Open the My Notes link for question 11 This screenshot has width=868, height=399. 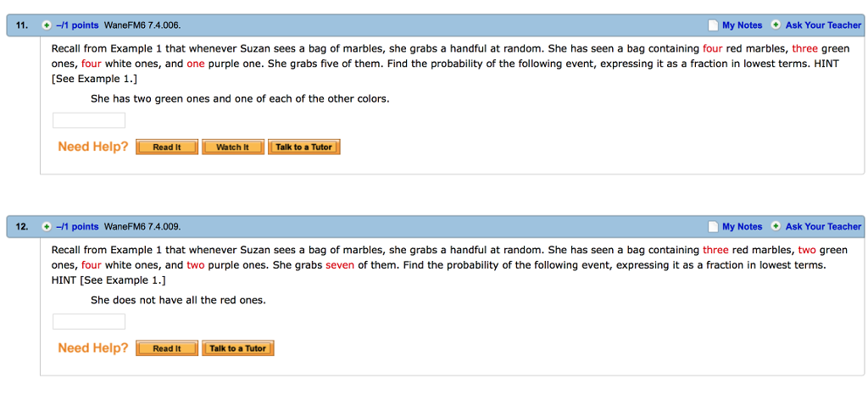pos(742,25)
